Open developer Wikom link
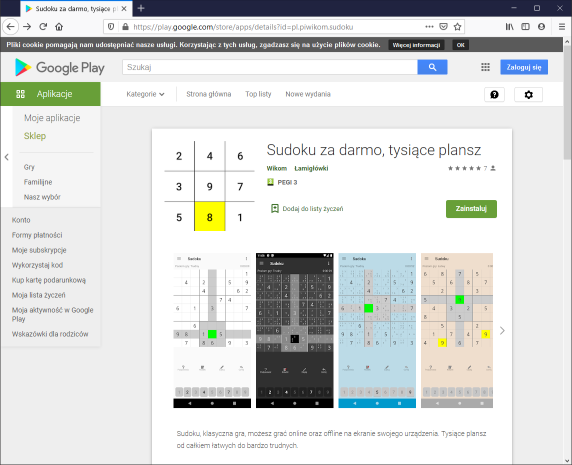572x465 pixels. 277,168
